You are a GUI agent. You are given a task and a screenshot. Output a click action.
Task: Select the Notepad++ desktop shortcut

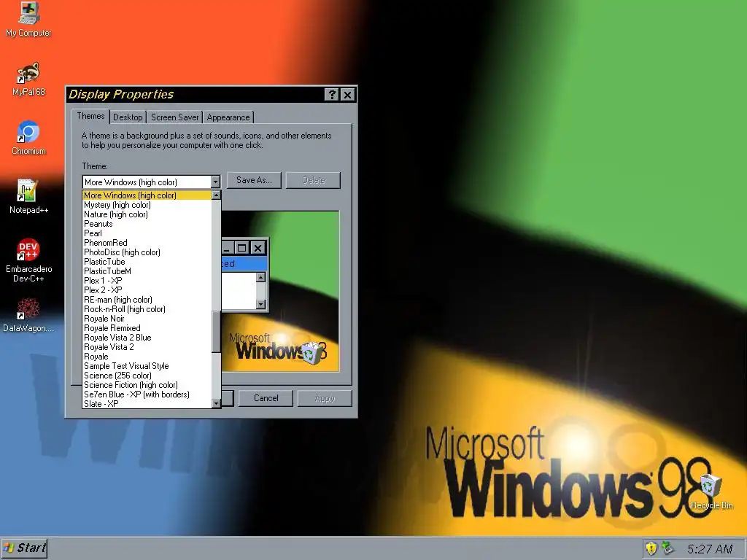(28, 197)
